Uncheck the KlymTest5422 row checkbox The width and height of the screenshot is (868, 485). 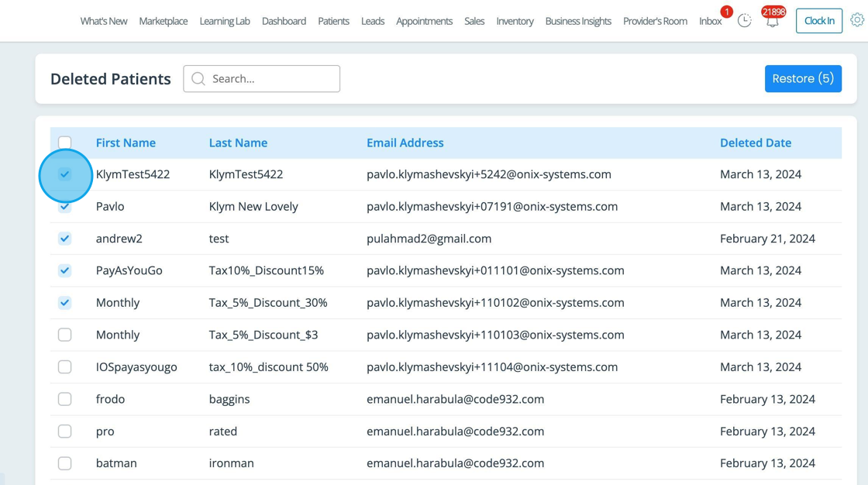pos(65,174)
